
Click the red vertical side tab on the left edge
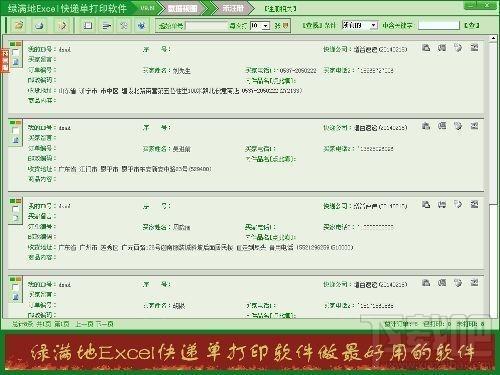pos(5,60)
